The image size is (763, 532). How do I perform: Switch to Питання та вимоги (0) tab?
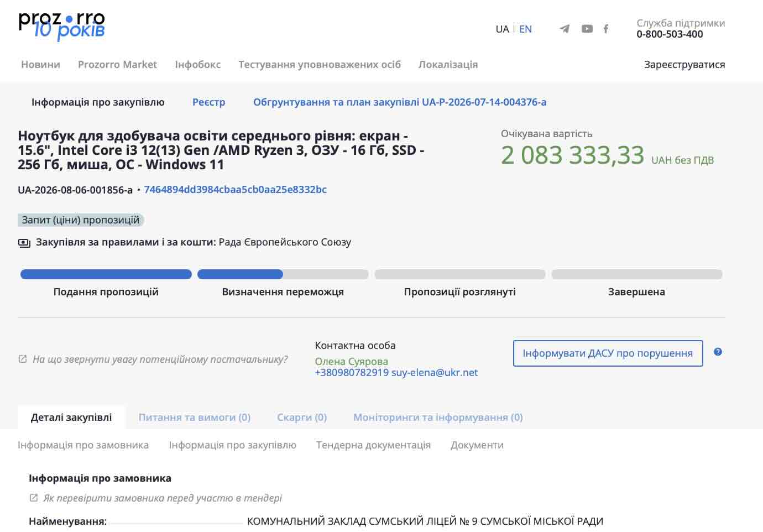click(195, 417)
